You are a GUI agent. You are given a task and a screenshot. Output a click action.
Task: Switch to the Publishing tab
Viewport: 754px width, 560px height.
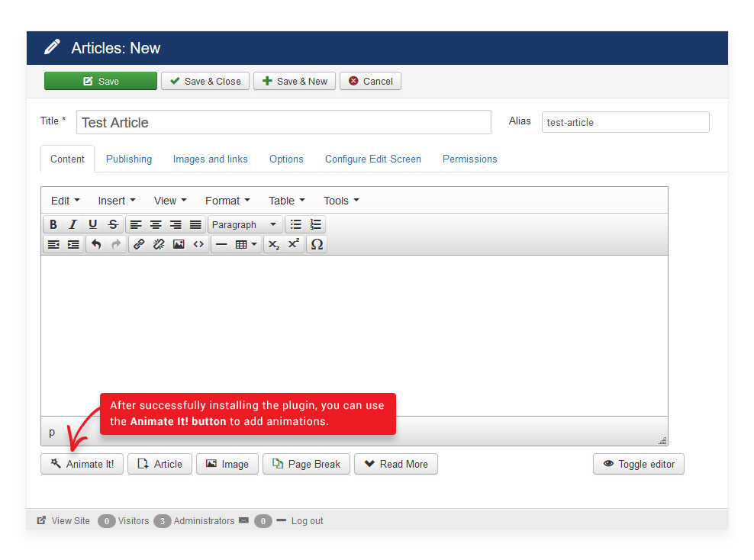[129, 159]
